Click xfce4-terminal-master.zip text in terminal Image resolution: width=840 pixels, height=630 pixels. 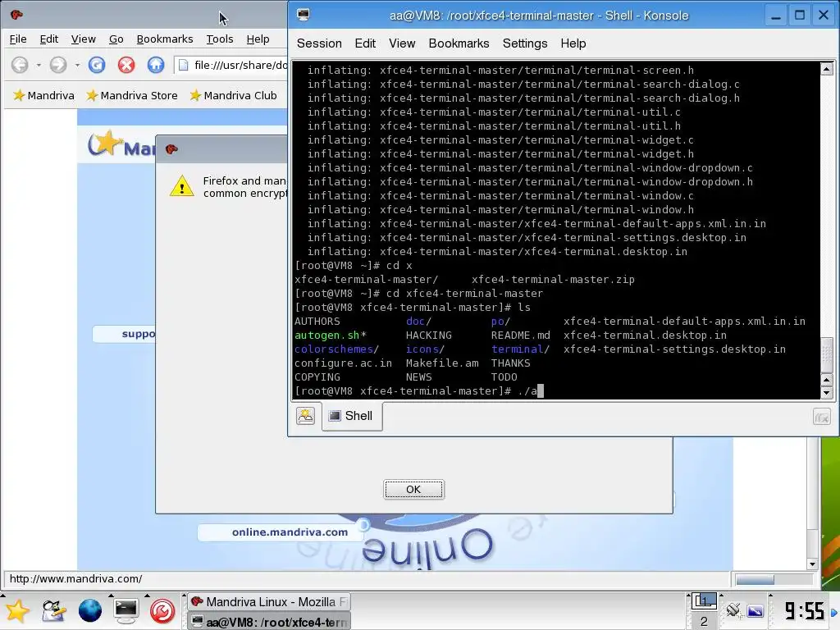pyautogui.click(x=553, y=280)
